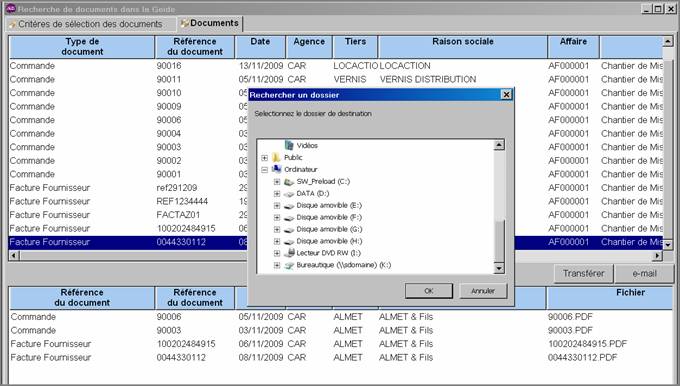Screen dimensions: 680x386
Task: Click horizontal scrollbar right arrow
Action: [658, 255]
